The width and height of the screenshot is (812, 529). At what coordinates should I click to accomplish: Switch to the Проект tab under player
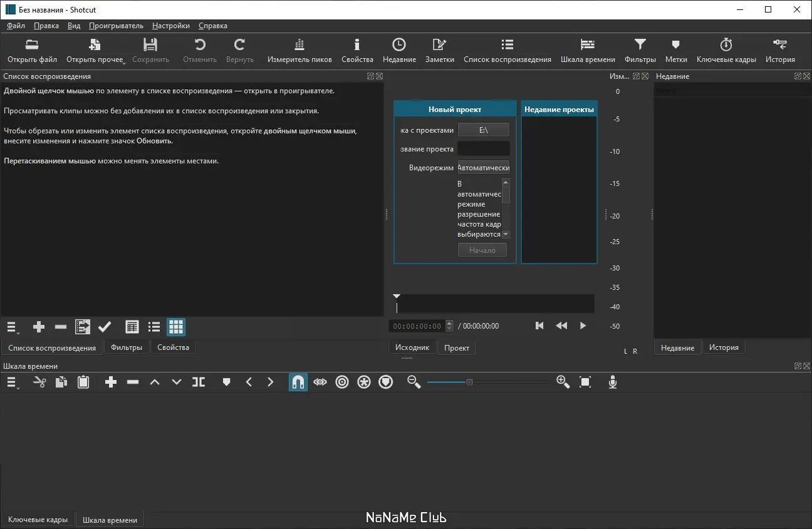[457, 347]
